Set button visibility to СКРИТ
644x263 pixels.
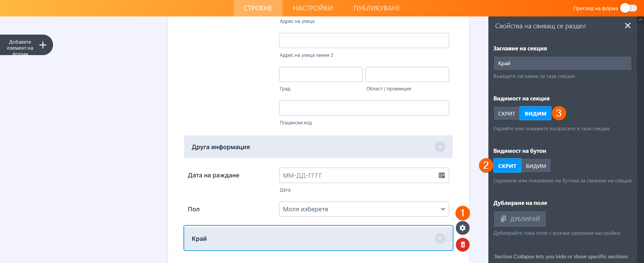[507, 166]
